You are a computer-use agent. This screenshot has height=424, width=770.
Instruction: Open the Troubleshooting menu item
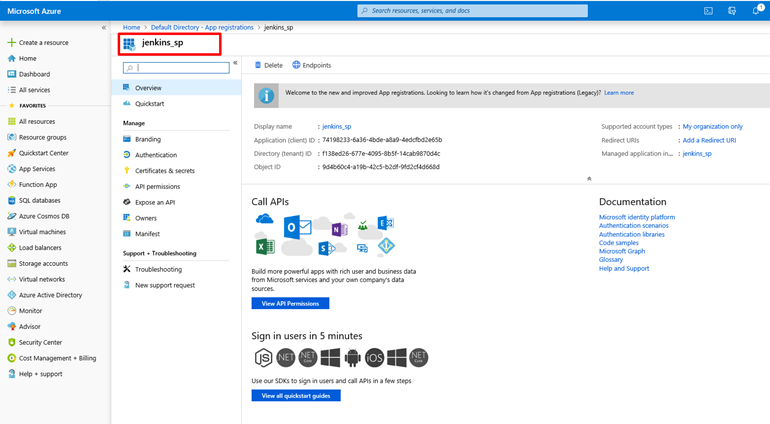(x=176, y=269)
